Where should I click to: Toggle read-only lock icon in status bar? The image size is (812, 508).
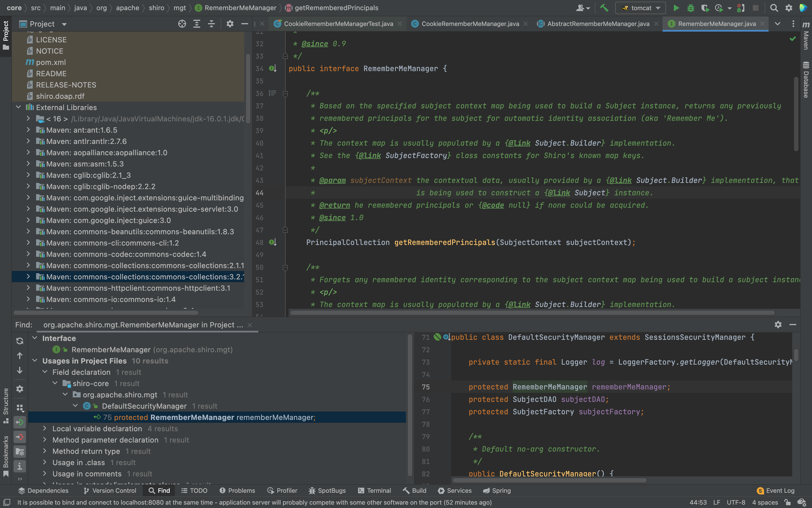coord(787,502)
